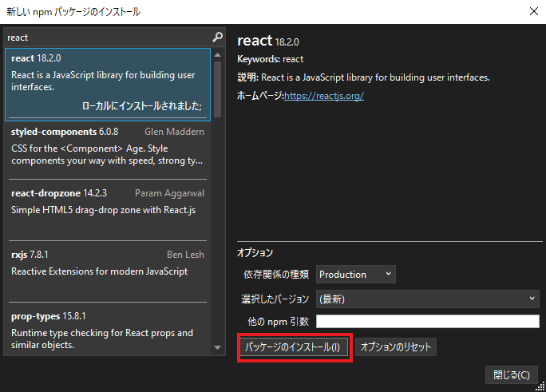Screen dimensions: 546x392
Task: Click the resize grip at dialog corner
Action: 540,386
